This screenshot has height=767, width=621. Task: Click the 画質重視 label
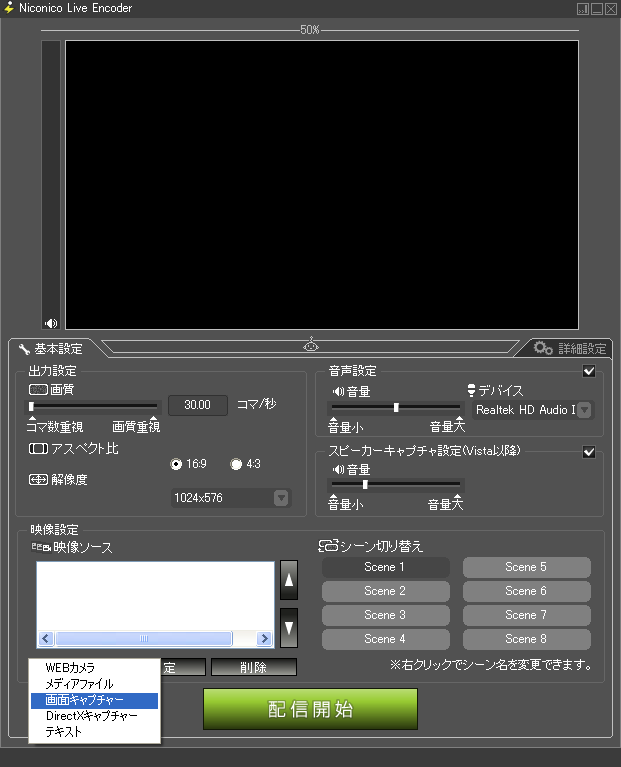pyautogui.click(x=136, y=427)
